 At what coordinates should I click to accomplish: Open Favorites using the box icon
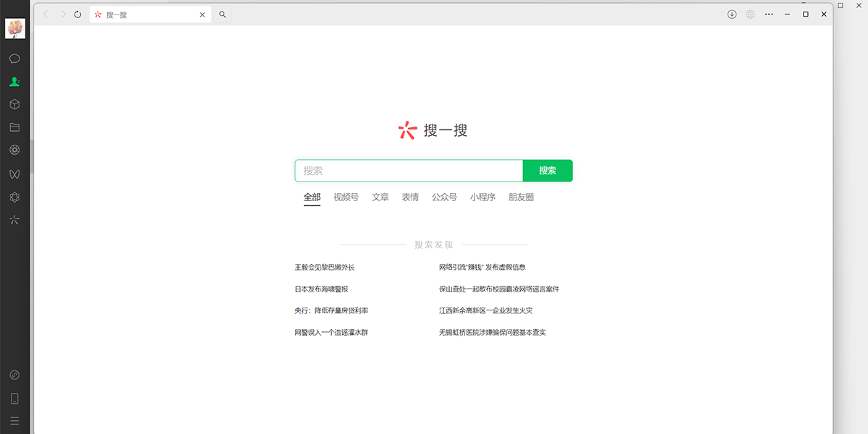tap(14, 103)
